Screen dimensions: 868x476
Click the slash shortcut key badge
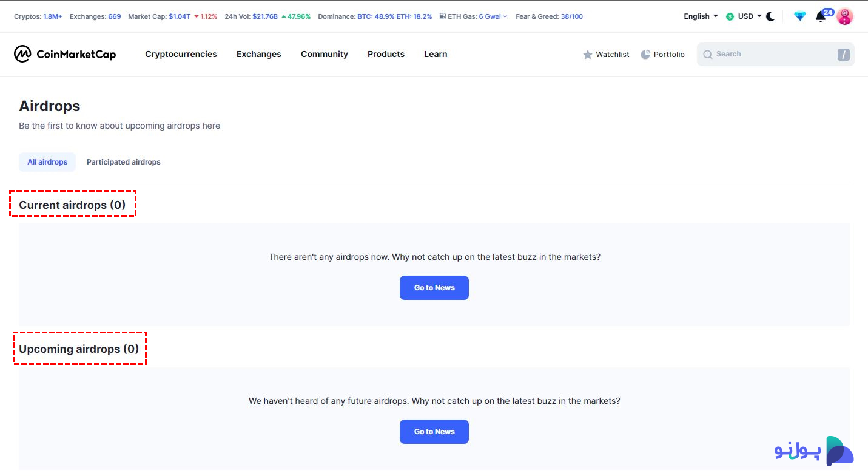(843, 54)
